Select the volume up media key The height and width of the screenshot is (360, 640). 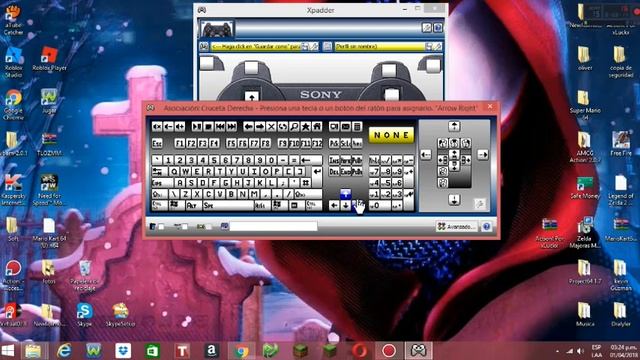[180, 127]
